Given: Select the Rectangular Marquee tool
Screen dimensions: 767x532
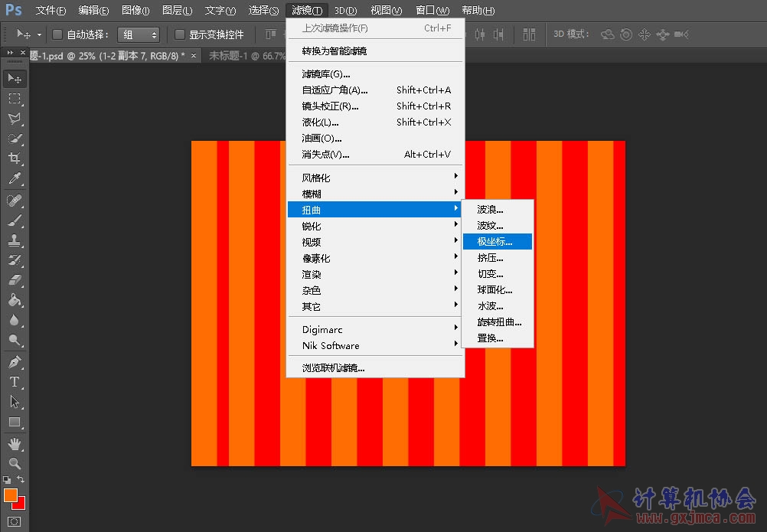Looking at the screenshot, I should (x=15, y=99).
